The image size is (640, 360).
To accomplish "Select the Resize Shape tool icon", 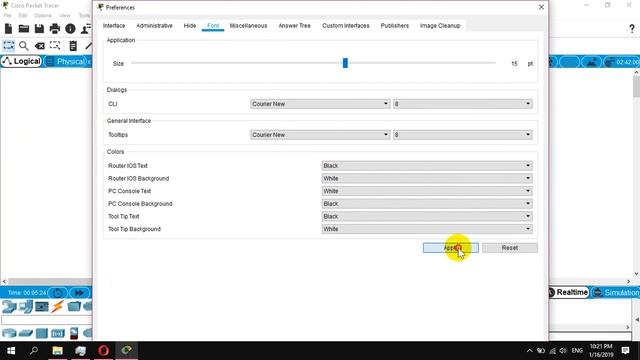I will [x=55, y=46].
